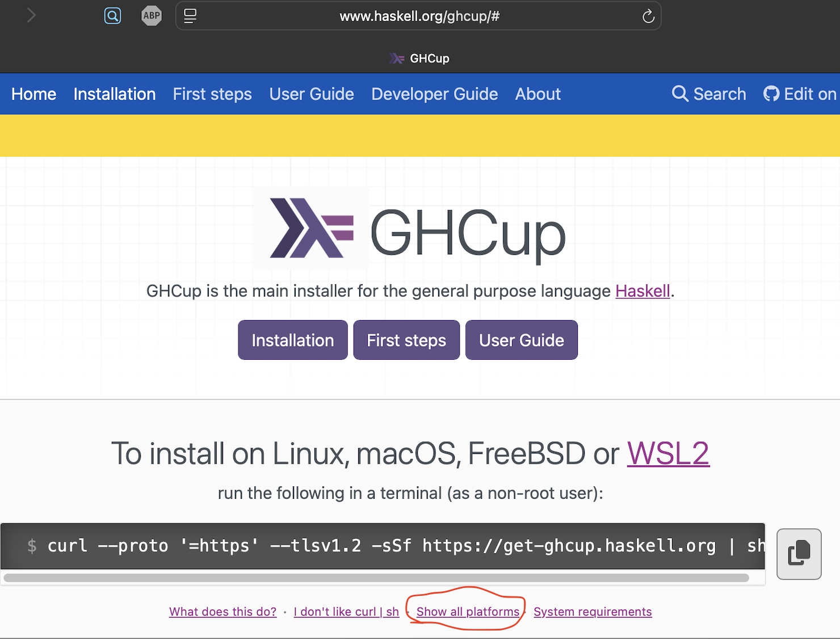840x639 pixels.
Task: Open 'What does this do?' link
Action: tap(223, 612)
